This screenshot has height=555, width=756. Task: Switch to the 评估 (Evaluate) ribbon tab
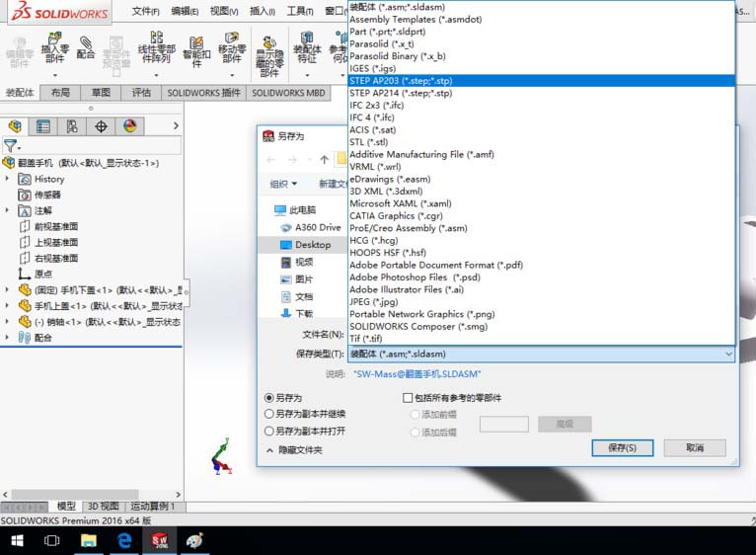(141, 93)
